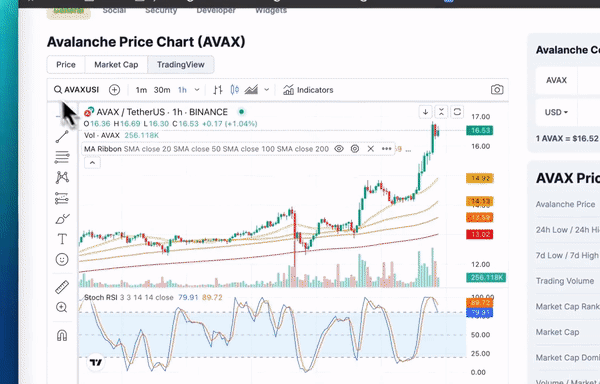Choose the brush drawing tool
This screenshot has width=600, height=384.
(x=62, y=219)
